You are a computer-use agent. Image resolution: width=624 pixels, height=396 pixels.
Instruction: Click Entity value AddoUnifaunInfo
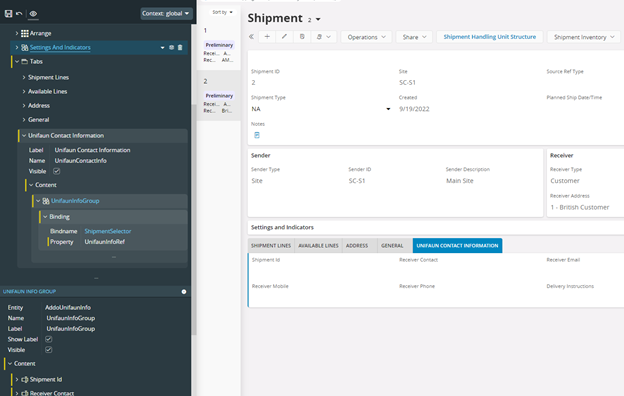tap(68, 308)
